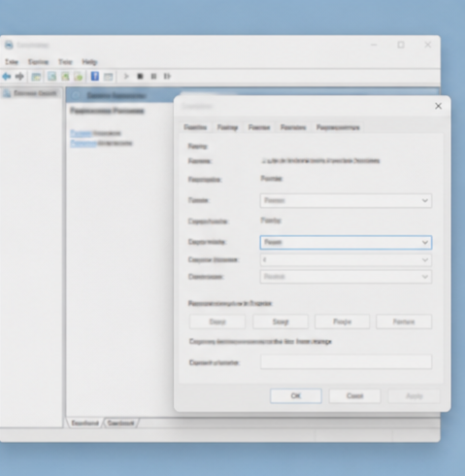
Task: Click the Cancel button
Action: (354, 395)
